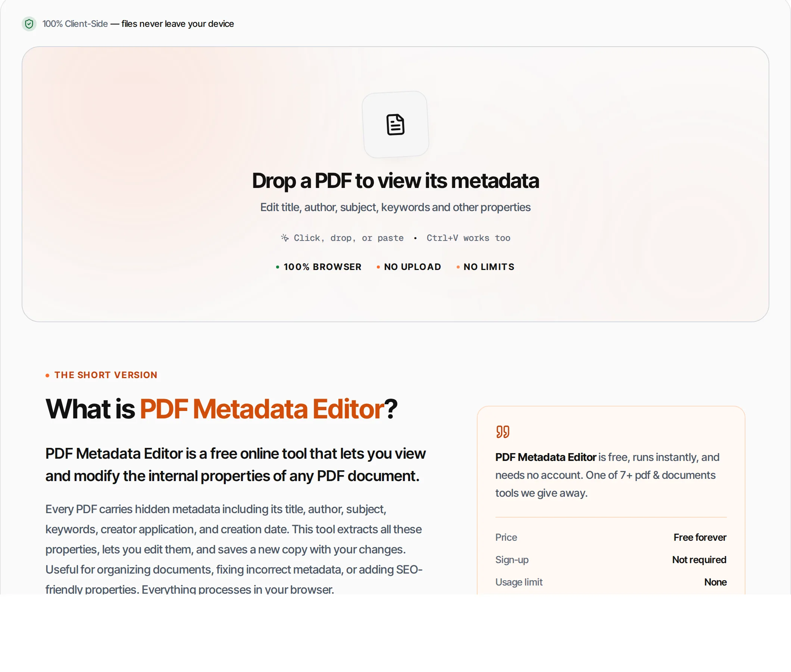
Task: Click 'Click, drop, or paste' hint text
Action: [x=348, y=238]
